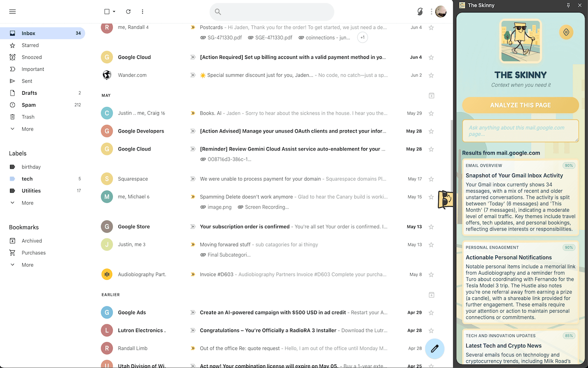This screenshot has height=368, width=588.
Task: Toggle importance marker on Google Cloud billing email
Action: point(193,57)
